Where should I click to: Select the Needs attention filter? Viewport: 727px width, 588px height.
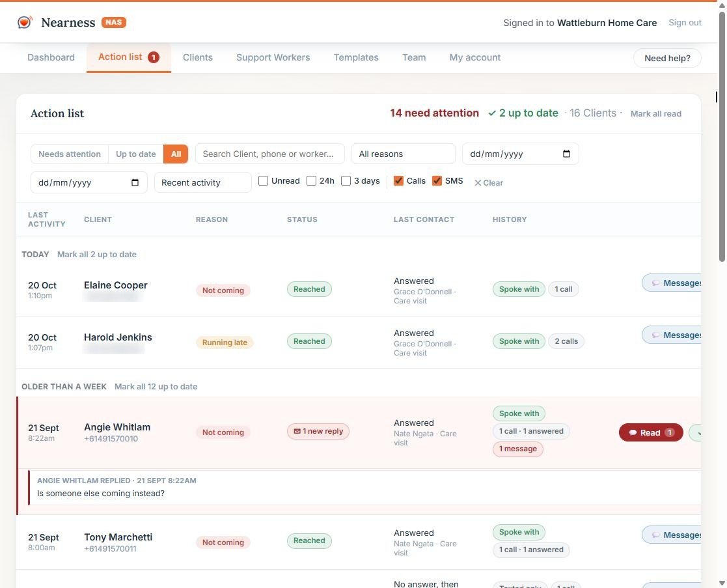pyautogui.click(x=70, y=154)
